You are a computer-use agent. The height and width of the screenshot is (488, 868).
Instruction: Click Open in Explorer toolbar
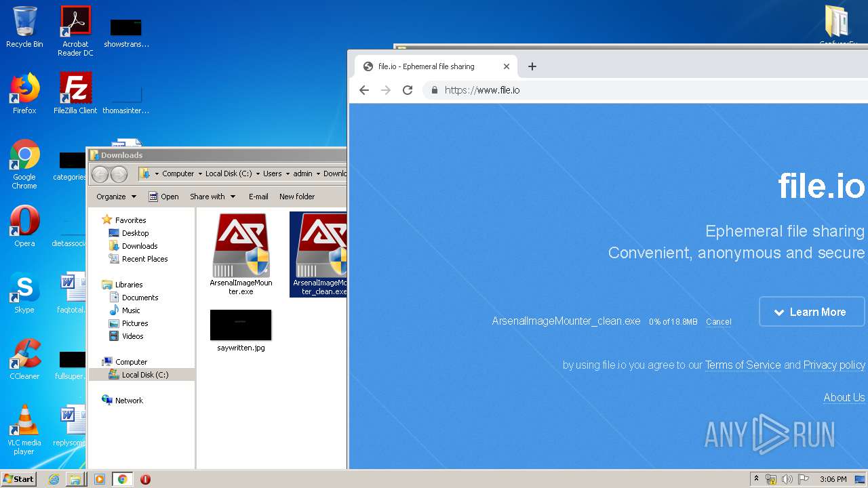[x=163, y=197]
